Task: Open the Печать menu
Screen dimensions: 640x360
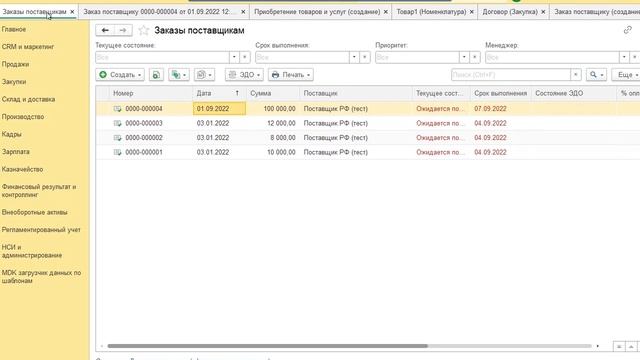Action: pos(291,75)
